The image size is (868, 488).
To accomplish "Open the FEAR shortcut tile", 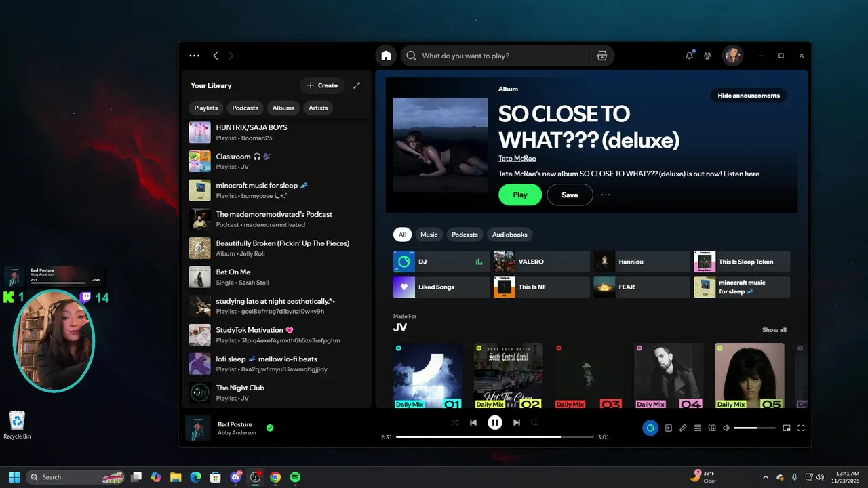I will pyautogui.click(x=642, y=287).
